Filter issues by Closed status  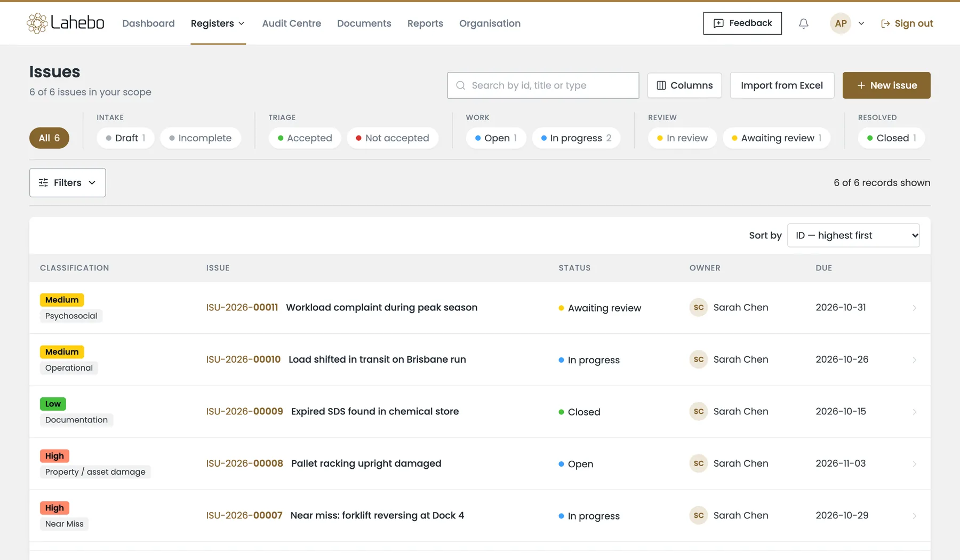tap(892, 138)
